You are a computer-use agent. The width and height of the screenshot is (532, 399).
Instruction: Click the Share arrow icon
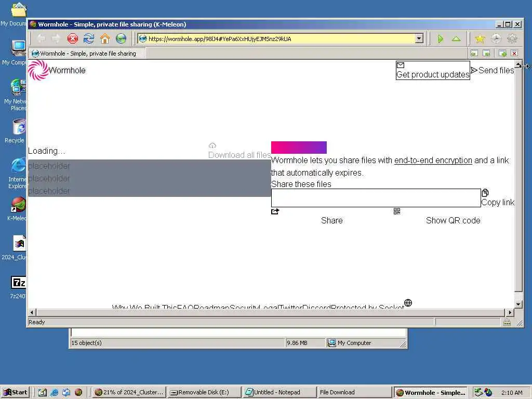point(275,211)
